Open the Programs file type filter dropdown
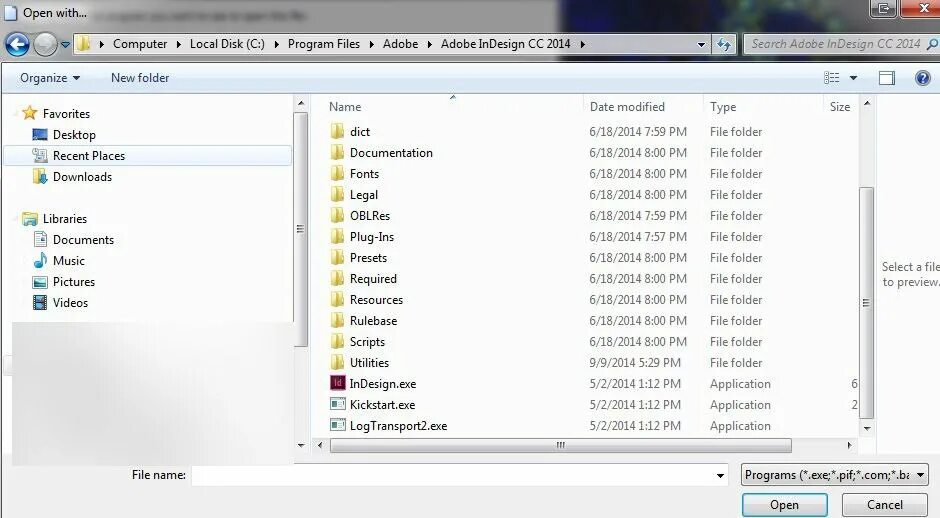 pyautogui.click(x=834, y=475)
